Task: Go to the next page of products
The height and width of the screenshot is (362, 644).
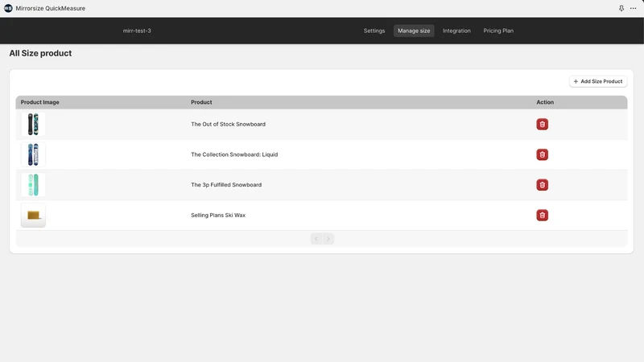Action: point(328,239)
